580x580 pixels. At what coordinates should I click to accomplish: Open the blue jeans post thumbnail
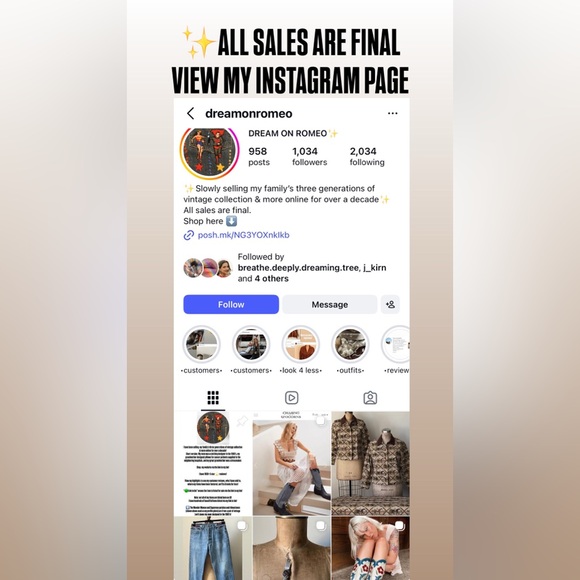click(213, 548)
